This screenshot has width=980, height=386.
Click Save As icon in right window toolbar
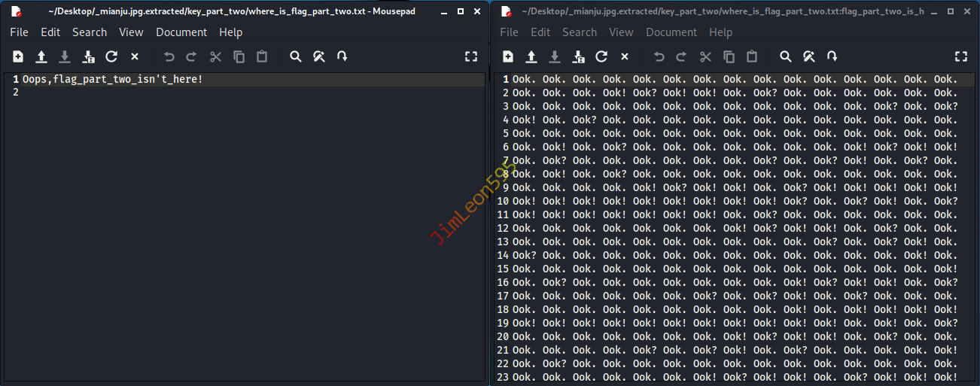[x=578, y=56]
